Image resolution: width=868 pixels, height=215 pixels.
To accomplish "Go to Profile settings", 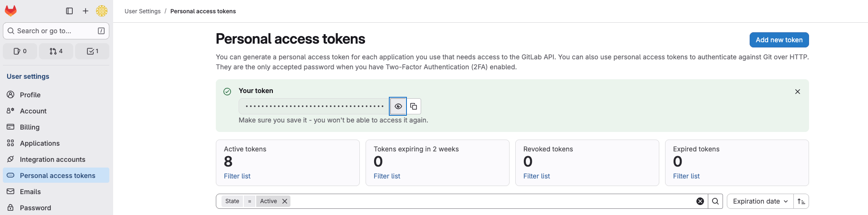I will pos(56,95).
